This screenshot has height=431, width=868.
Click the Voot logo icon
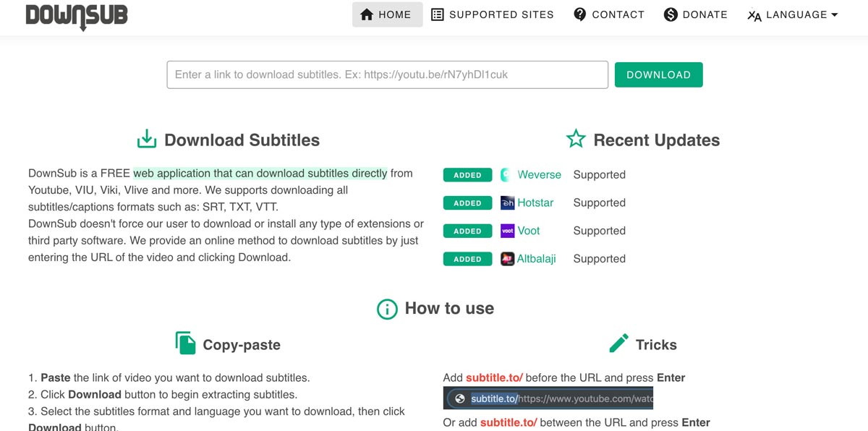click(x=509, y=231)
